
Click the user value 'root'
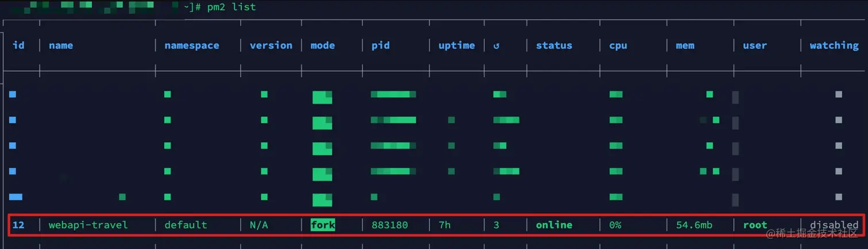click(x=755, y=225)
